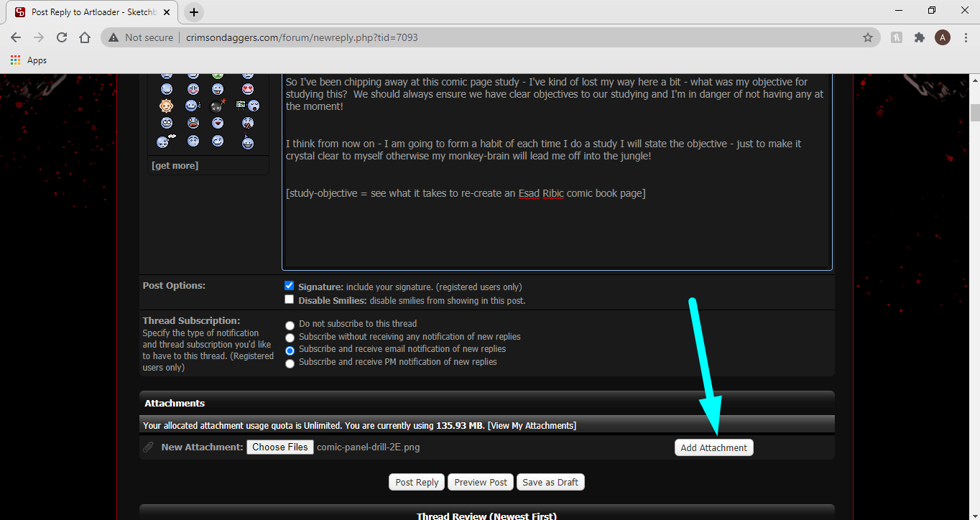Click the Preview Post button
The image size is (980, 520).
click(x=481, y=482)
